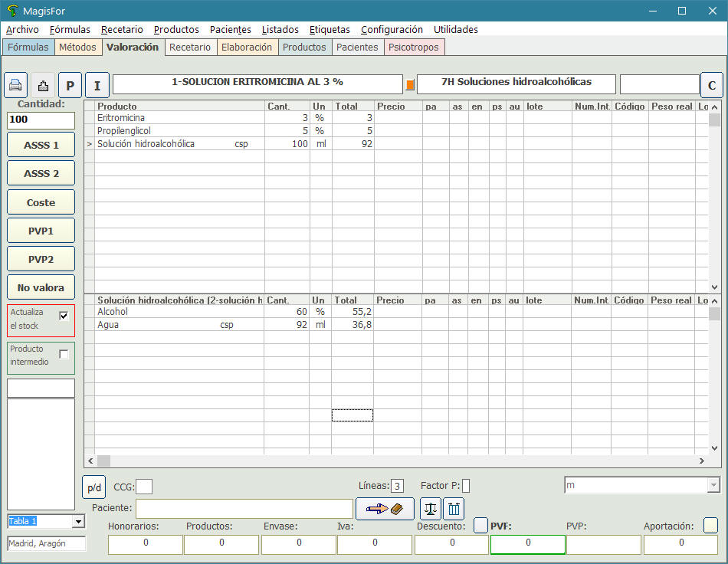Focus the Paciente text field

pyautogui.click(x=244, y=509)
